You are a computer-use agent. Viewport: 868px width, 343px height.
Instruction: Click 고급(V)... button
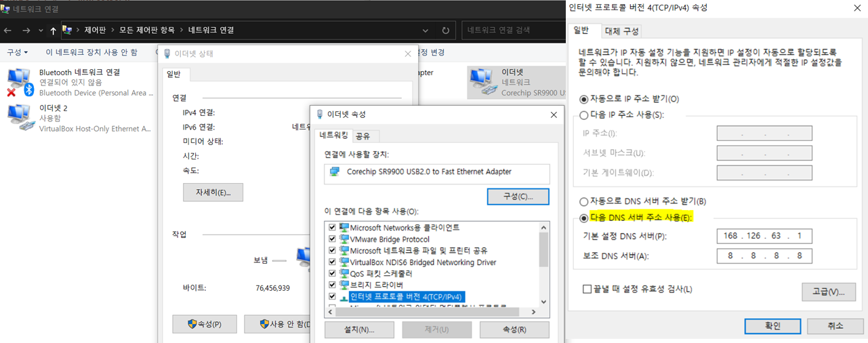[x=829, y=292]
